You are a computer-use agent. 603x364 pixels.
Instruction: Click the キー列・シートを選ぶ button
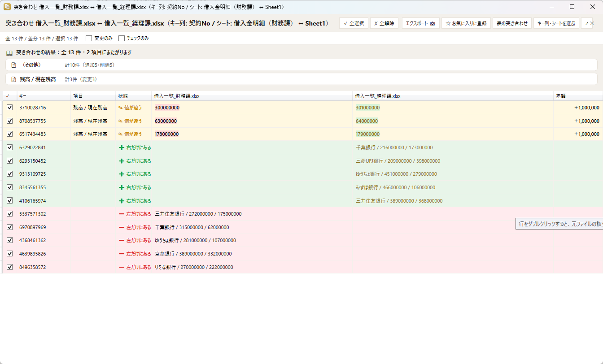pyautogui.click(x=556, y=23)
